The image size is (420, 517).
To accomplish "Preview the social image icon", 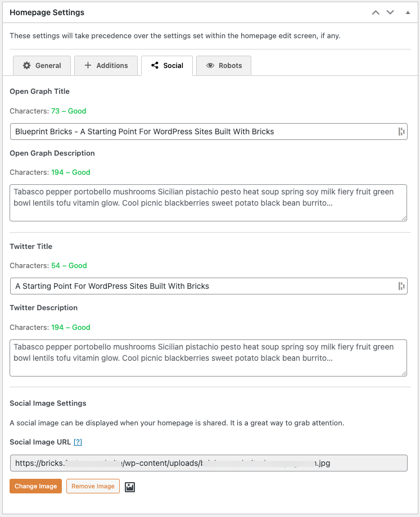I will pyautogui.click(x=130, y=487).
